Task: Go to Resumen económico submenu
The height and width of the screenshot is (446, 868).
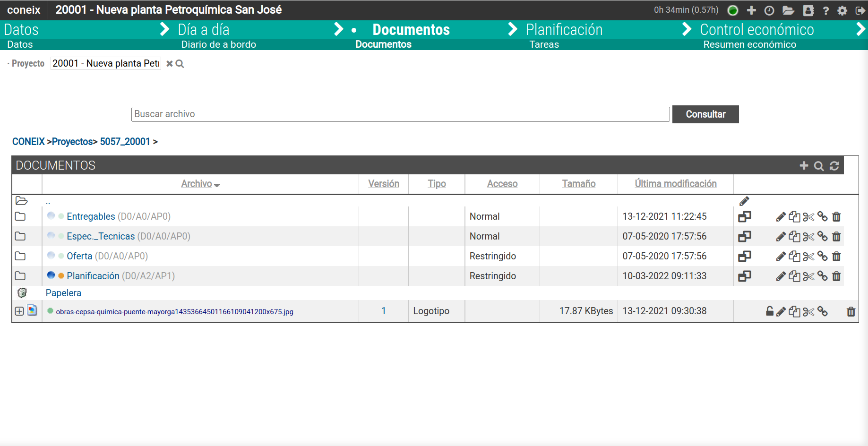Action: coord(750,44)
